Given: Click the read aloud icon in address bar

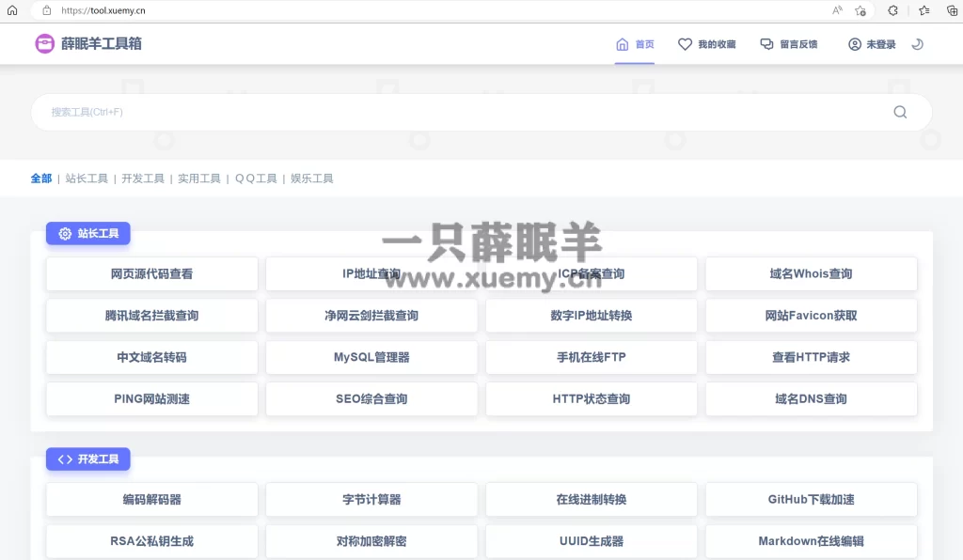Looking at the screenshot, I should tap(837, 10).
